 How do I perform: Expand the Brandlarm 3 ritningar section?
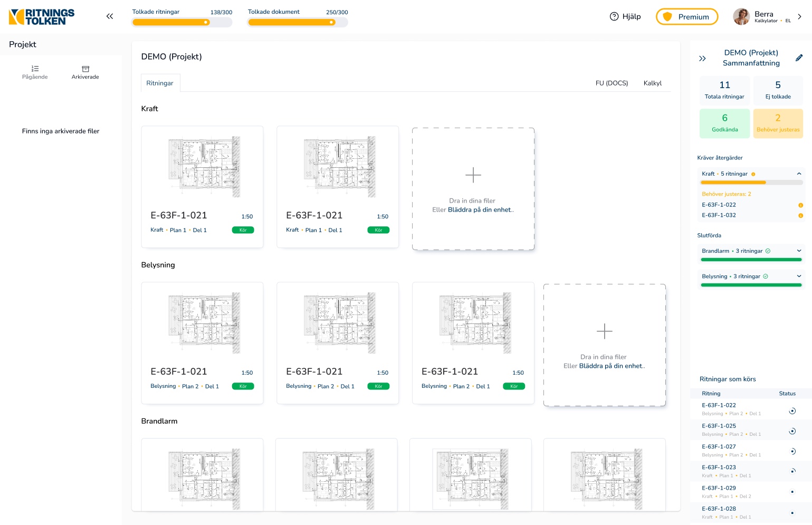click(799, 251)
